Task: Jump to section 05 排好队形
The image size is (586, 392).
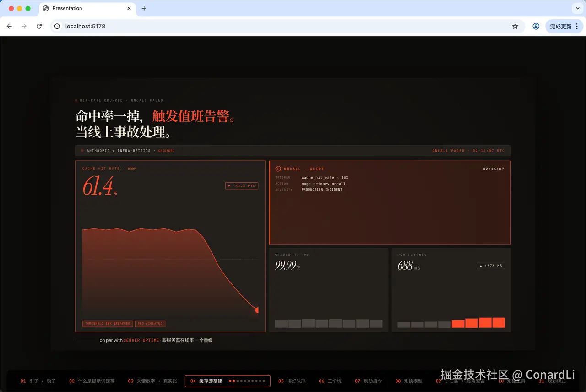Action: click(x=292, y=381)
